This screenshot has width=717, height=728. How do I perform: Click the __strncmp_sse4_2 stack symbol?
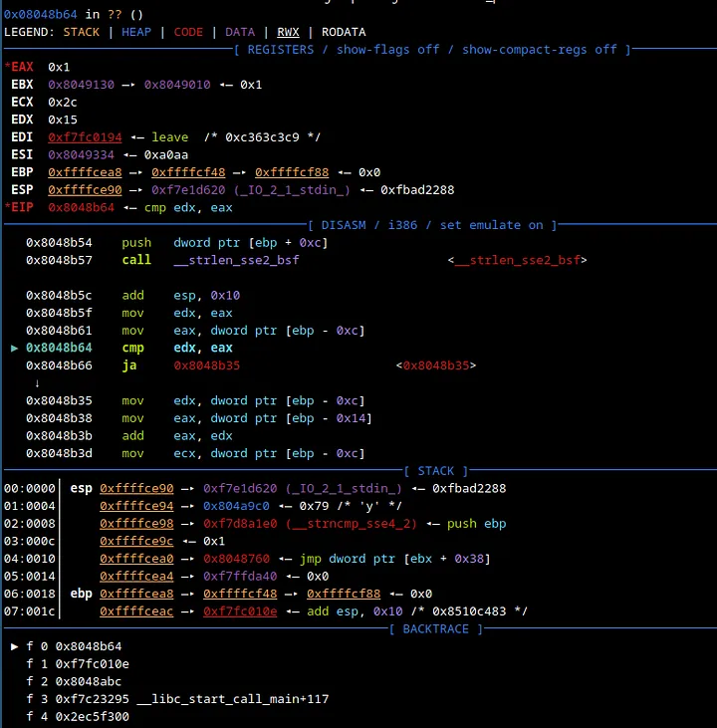tap(352, 524)
